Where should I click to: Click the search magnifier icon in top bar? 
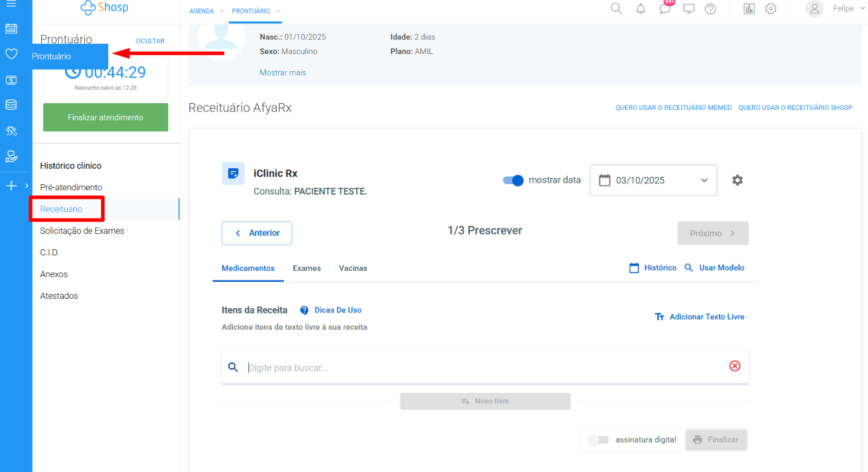616,9
